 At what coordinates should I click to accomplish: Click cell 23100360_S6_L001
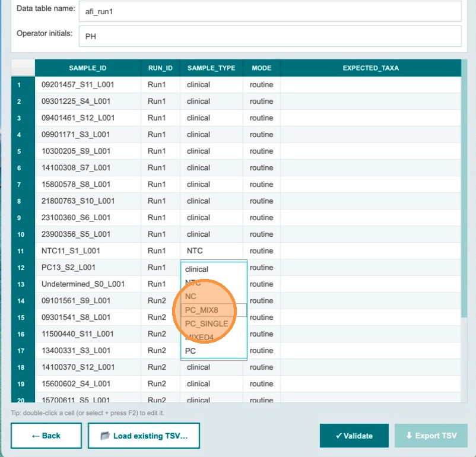click(x=88, y=217)
